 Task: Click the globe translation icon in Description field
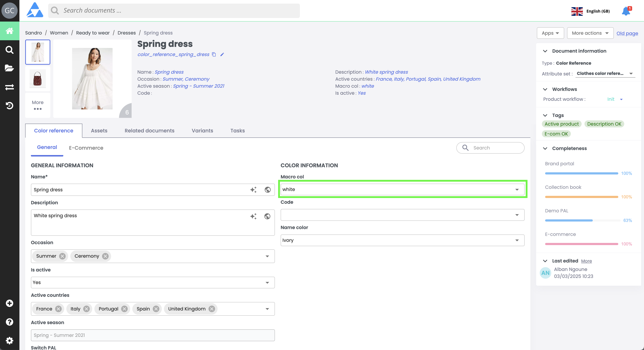267,216
